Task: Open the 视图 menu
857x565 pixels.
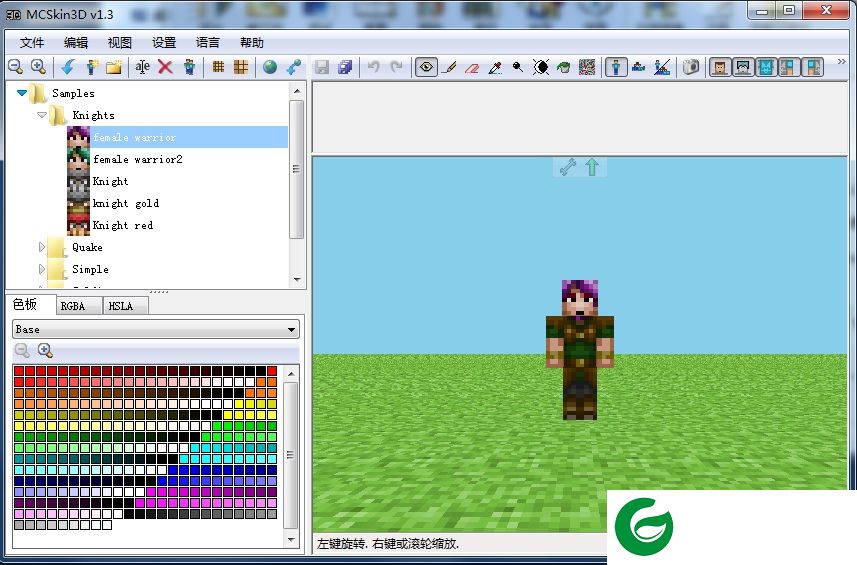Action: 120,43
